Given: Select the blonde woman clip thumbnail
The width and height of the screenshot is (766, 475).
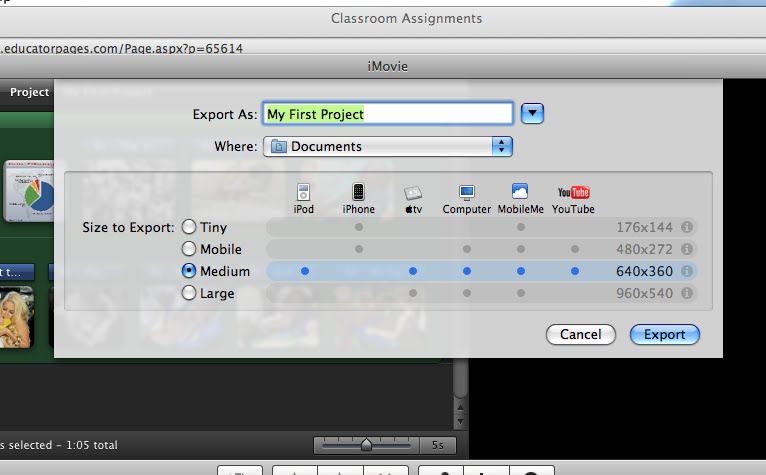Looking at the screenshot, I should point(17,317).
